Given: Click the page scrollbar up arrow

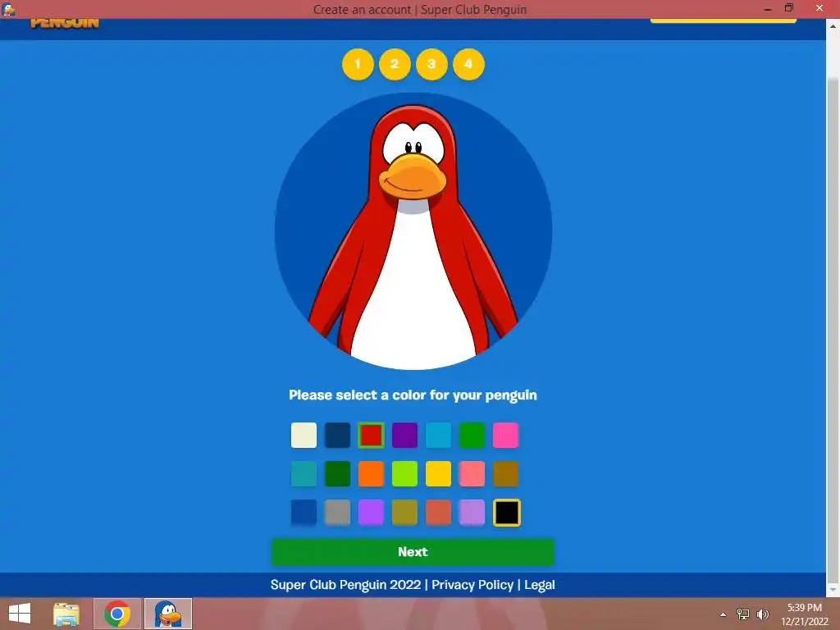Looking at the screenshot, I should pyautogui.click(x=833, y=25).
